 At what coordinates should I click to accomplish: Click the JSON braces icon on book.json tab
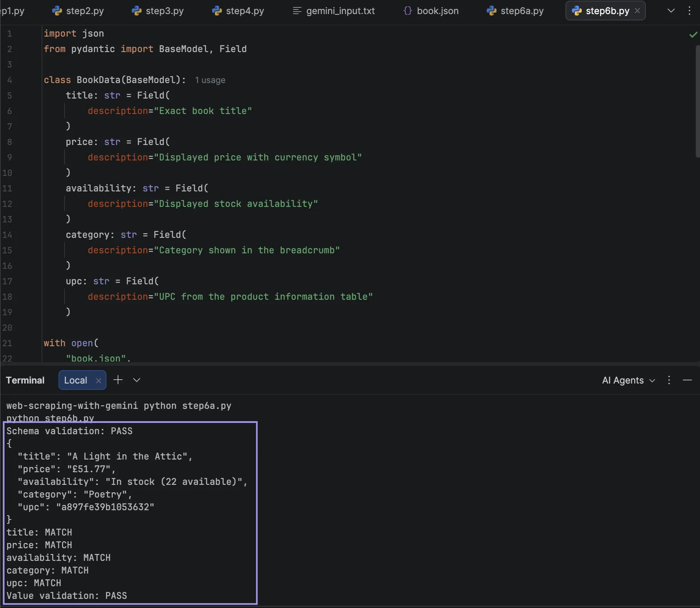point(407,11)
